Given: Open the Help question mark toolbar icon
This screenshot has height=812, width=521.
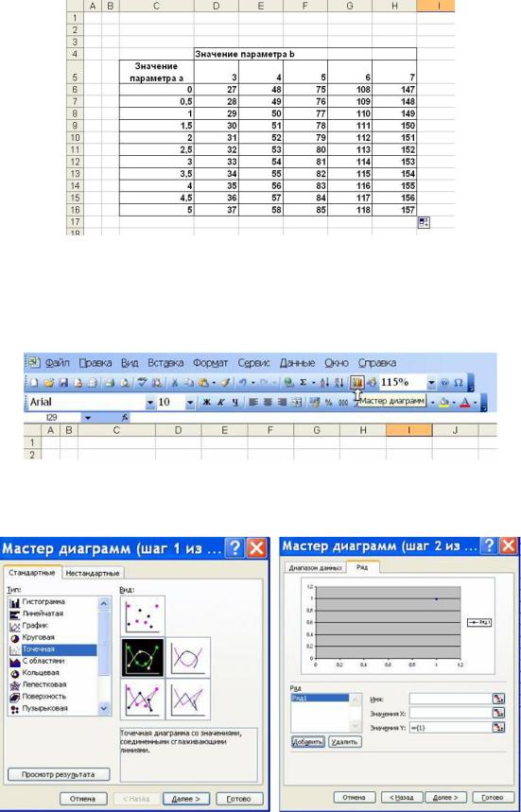Looking at the screenshot, I should click(x=443, y=383).
